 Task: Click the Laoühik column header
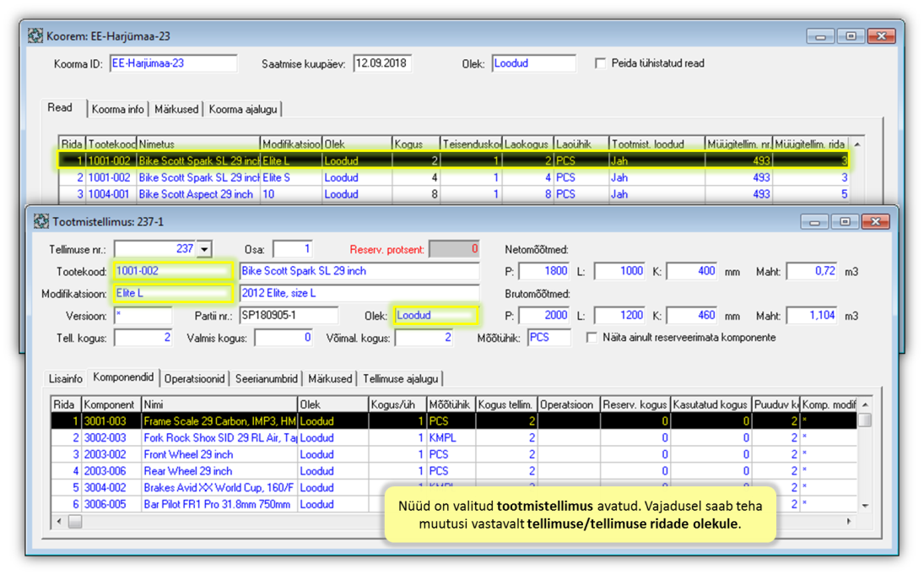[581, 144]
